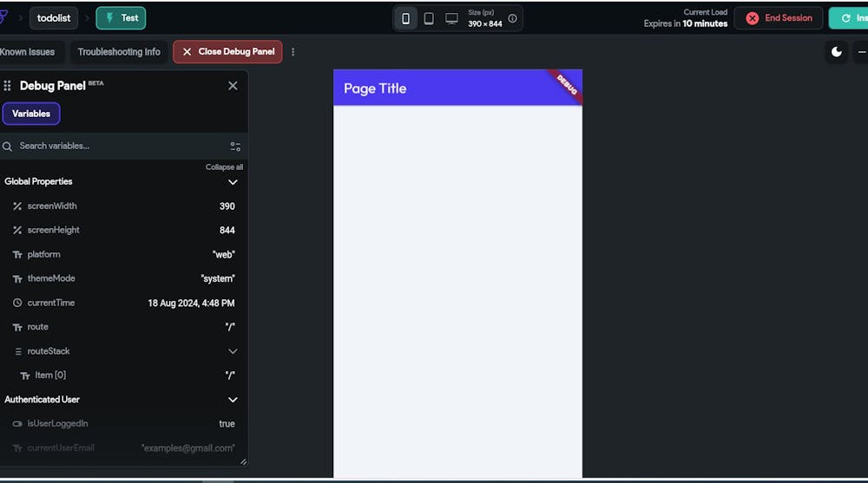The image size is (868, 483).
Task: Click the isUserLoggedIn value true
Action: (x=227, y=424)
